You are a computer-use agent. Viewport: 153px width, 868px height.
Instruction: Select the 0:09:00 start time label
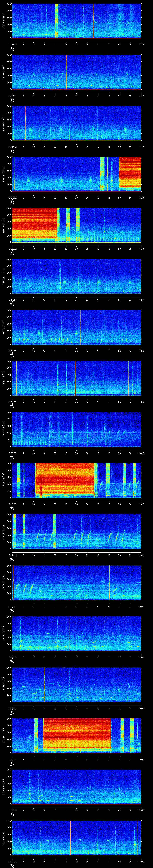point(12,453)
